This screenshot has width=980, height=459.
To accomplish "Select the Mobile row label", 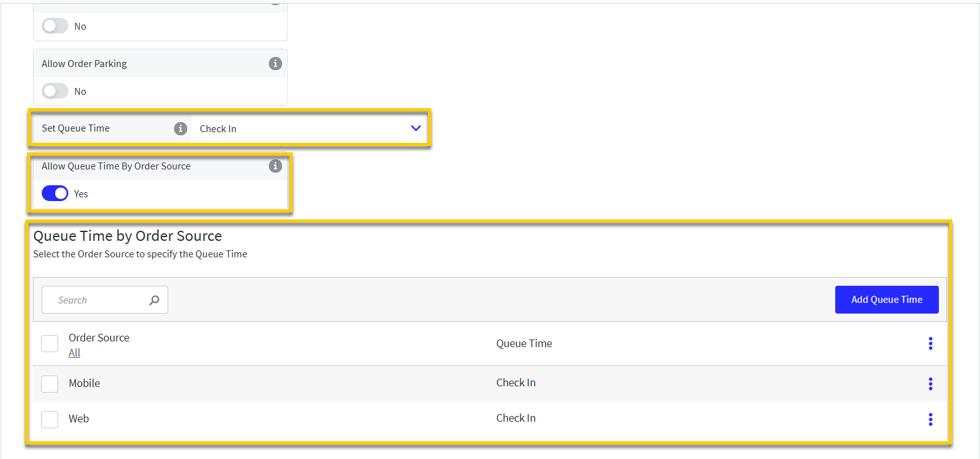I will point(85,383).
